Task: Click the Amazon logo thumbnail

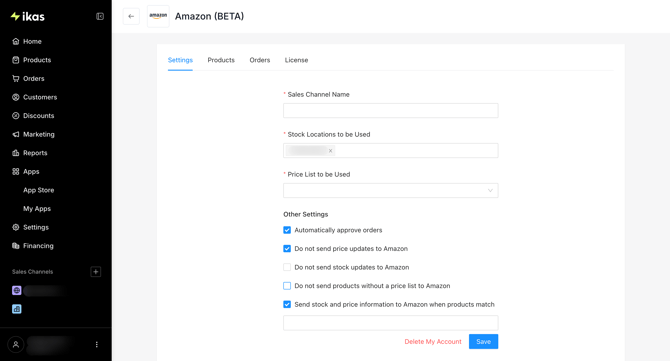Action: (158, 16)
